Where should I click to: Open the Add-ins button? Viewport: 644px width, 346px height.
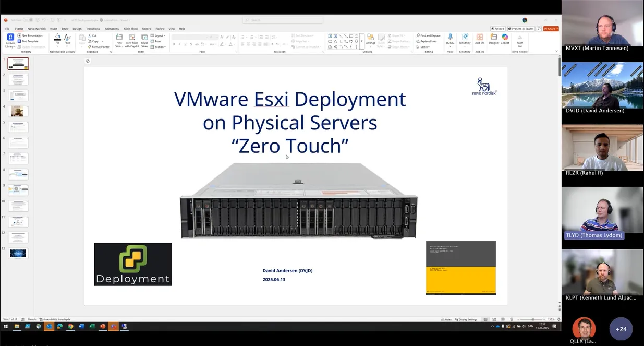click(x=479, y=39)
